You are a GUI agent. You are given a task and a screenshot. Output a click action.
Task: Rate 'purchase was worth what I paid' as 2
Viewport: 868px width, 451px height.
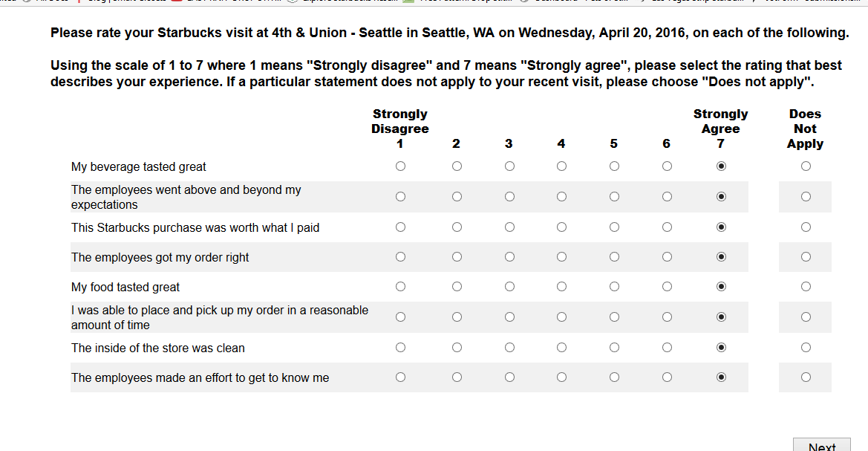[457, 227]
